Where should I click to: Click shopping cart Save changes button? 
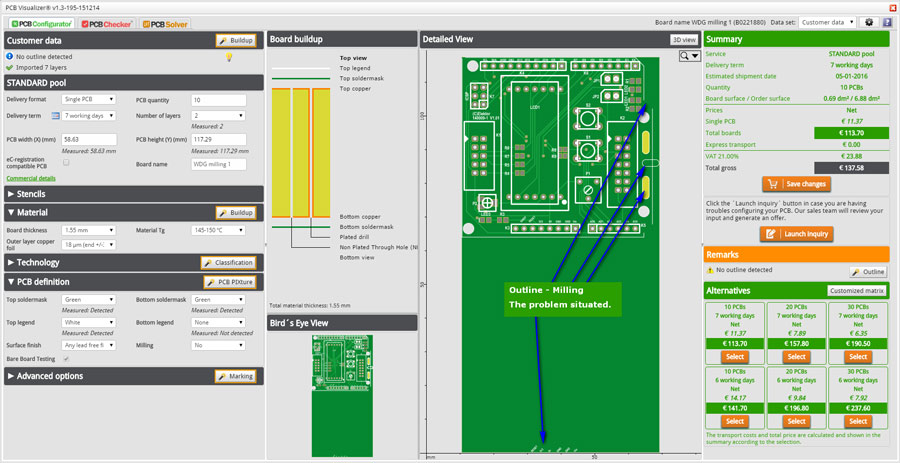tap(796, 184)
